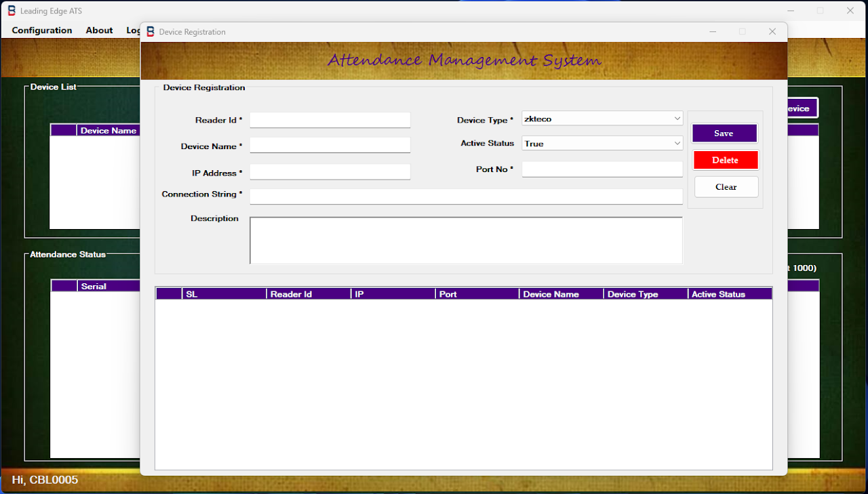Image resolution: width=868 pixels, height=494 pixels.
Task: Select the SL column header
Action: (224, 294)
